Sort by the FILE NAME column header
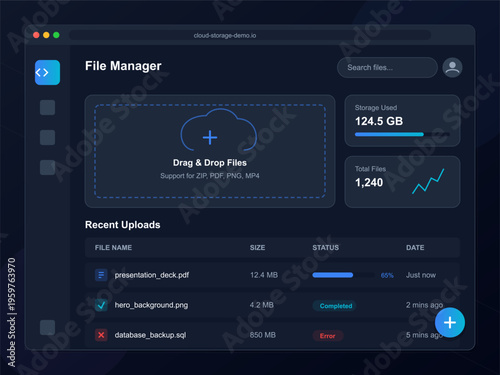Viewport: 500px width, 375px height. point(113,248)
